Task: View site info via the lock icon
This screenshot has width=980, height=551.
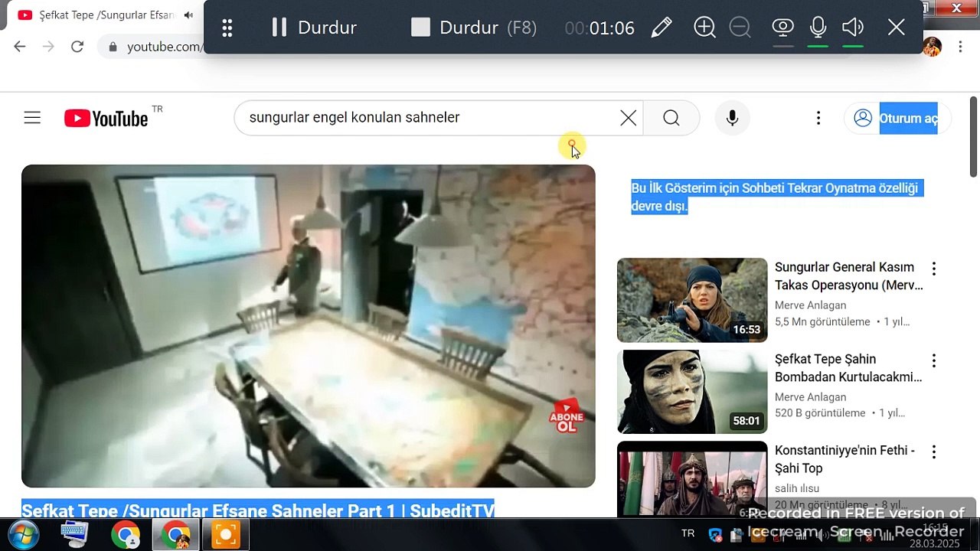Action: coord(113,47)
